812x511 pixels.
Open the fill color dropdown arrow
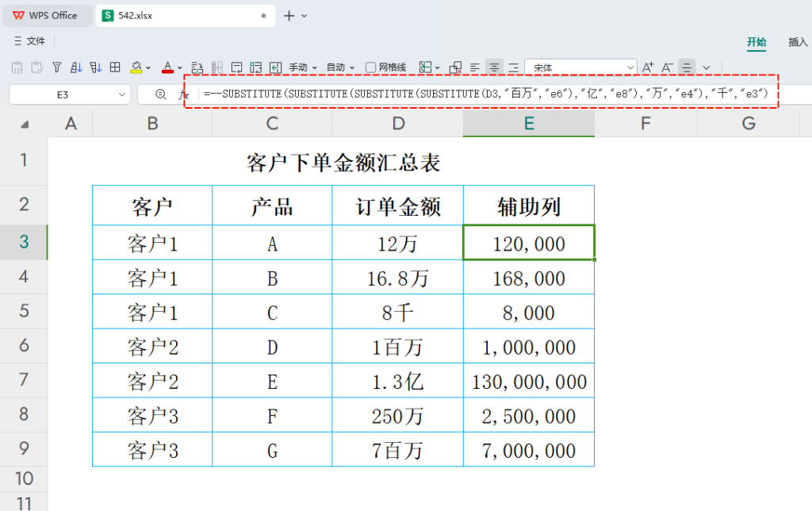click(x=148, y=68)
